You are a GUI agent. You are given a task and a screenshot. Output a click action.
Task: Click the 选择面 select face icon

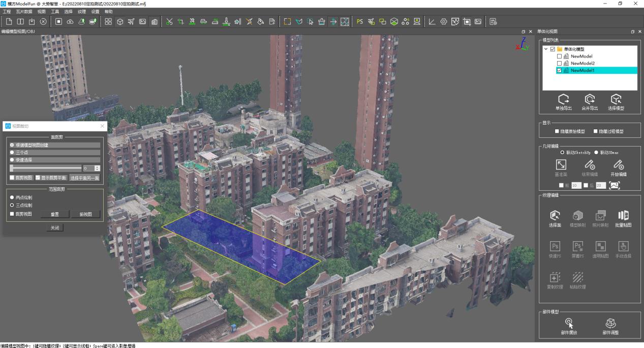tap(555, 215)
